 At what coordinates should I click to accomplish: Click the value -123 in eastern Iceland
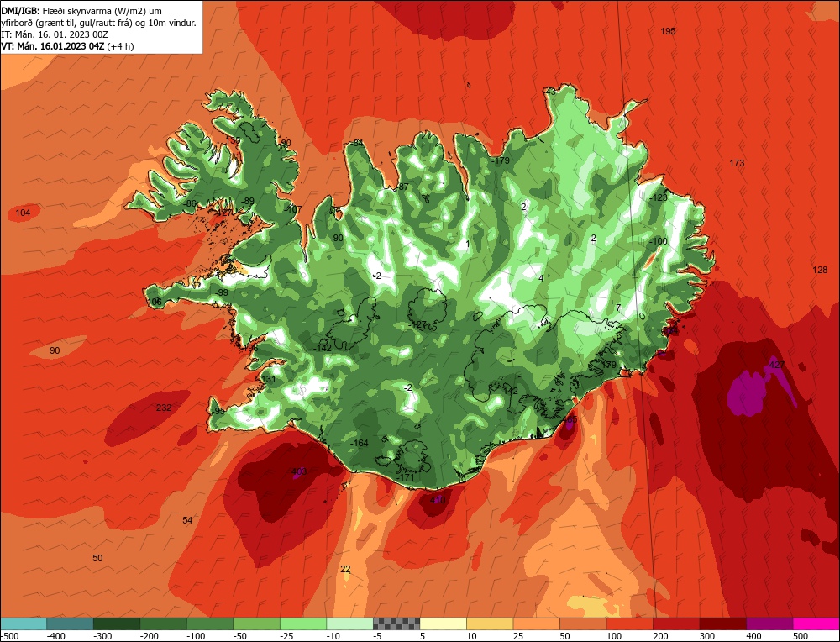click(x=659, y=197)
